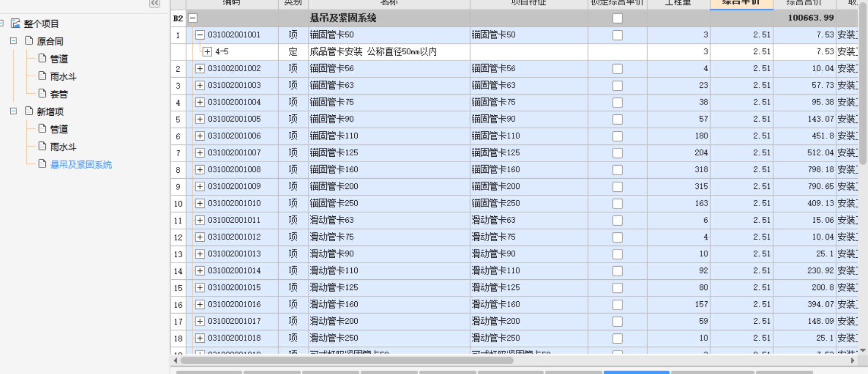Screen dimensions: 868x374
Task: Open 管道 under 原合同
Action: pyautogui.click(x=59, y=59)
